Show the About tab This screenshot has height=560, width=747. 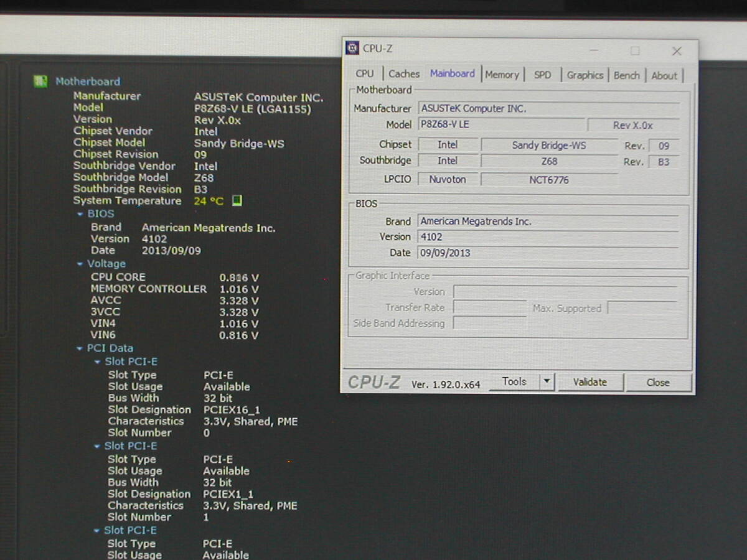[664, 76]
